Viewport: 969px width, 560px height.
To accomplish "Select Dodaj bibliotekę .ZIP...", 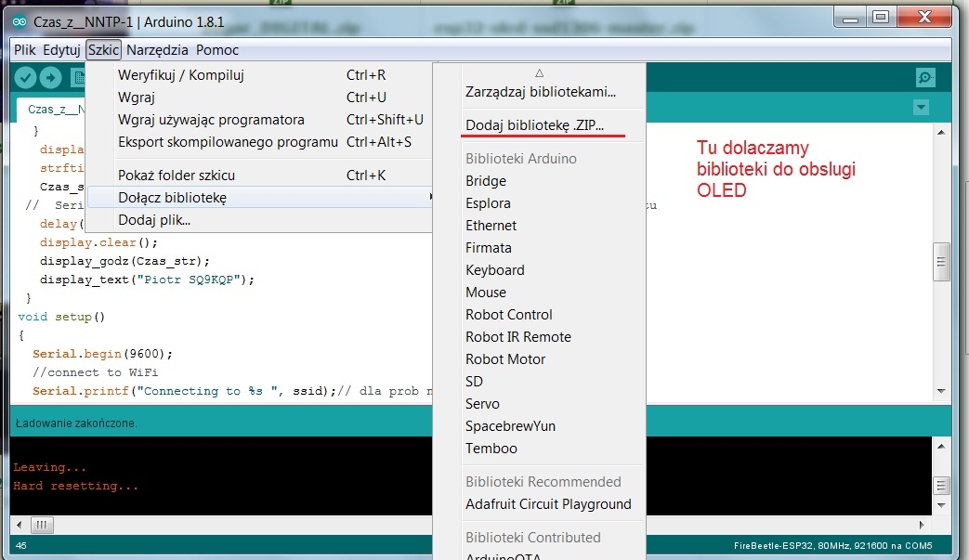I will pos(540,124).
